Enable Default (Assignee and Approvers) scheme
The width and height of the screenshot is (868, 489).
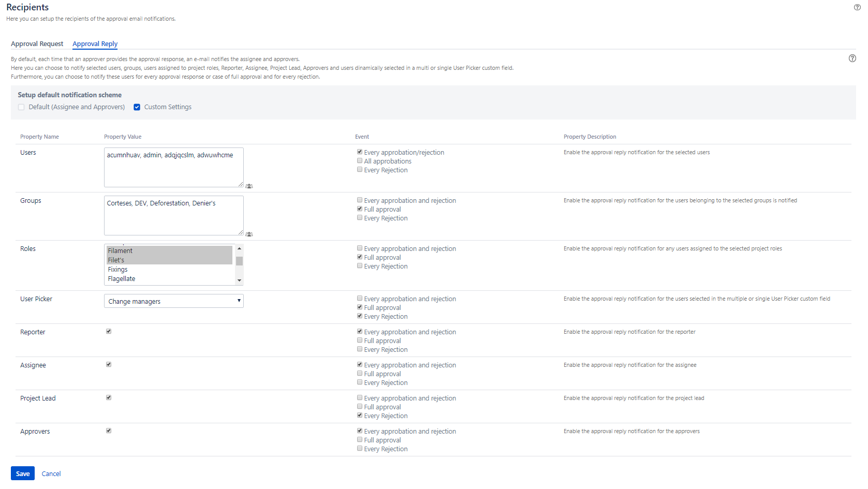[x=21, y=107]
